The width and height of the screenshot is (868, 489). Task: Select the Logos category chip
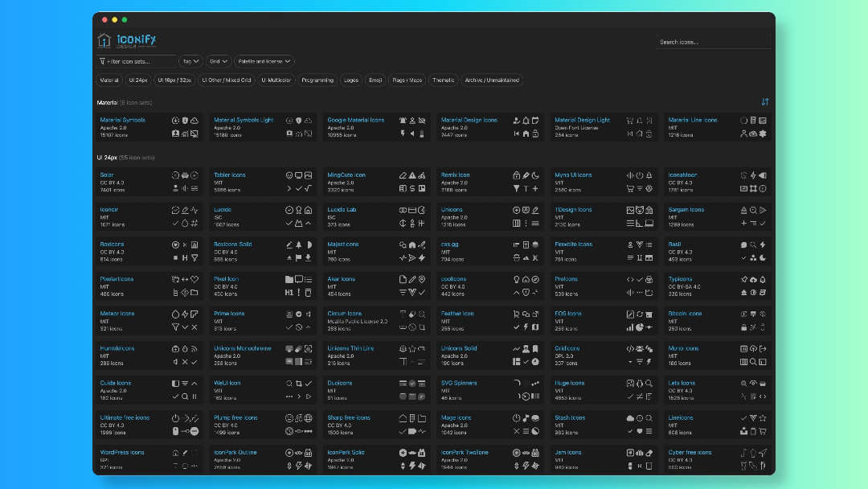(351, 80)
